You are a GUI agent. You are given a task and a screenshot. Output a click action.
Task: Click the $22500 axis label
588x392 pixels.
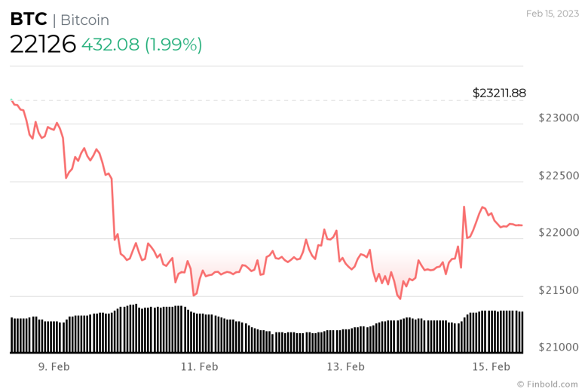[x=559, y=176]
